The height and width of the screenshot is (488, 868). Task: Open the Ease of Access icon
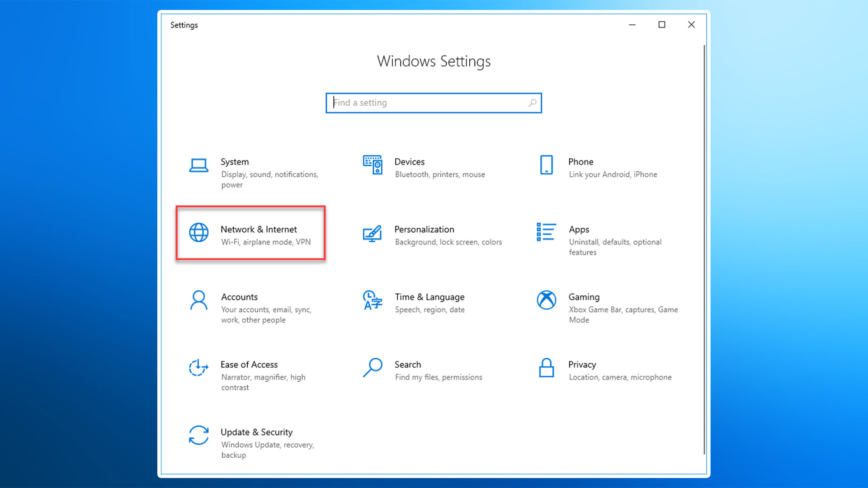(198, 367)
